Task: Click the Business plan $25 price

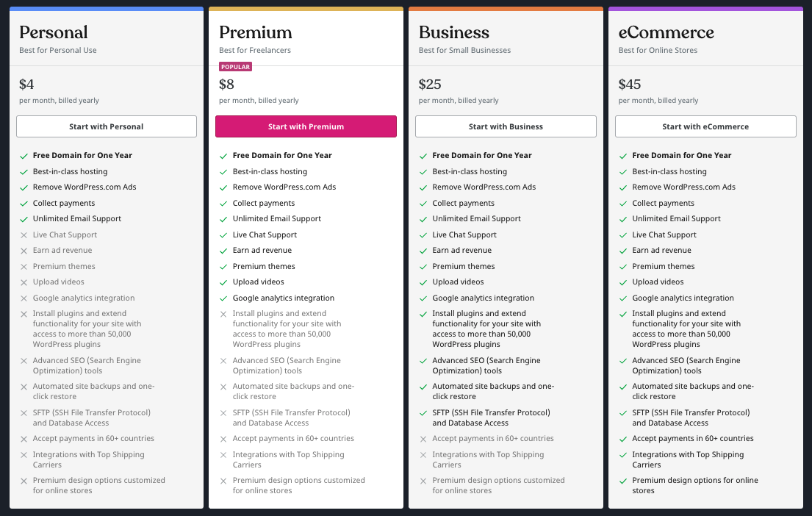Action: (430, 84)
